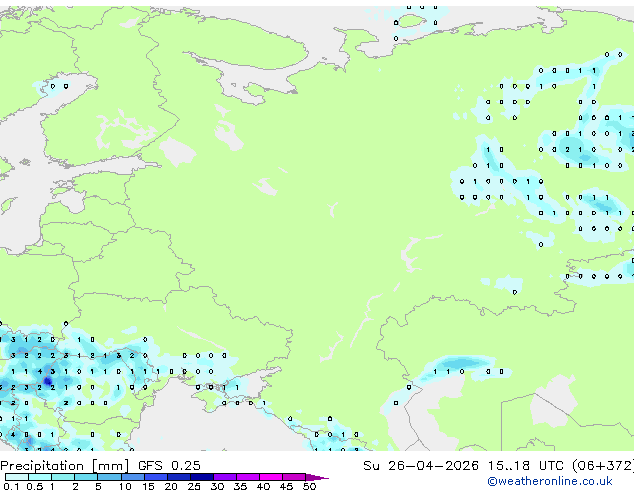The image size is (634, 490).
Task: Click the 0.1–0.5 mm lightest legend swatch
Action: point(17,477)
